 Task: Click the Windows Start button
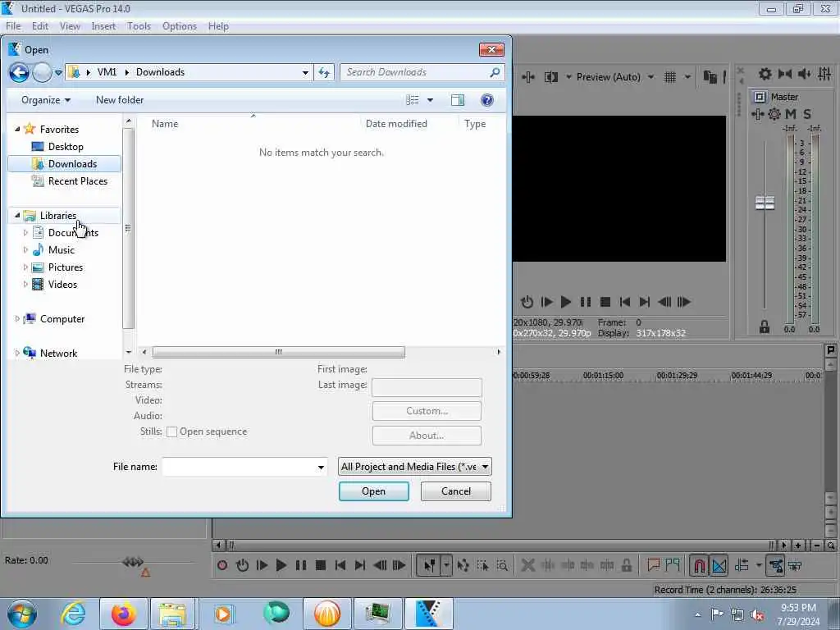point(22,614)
